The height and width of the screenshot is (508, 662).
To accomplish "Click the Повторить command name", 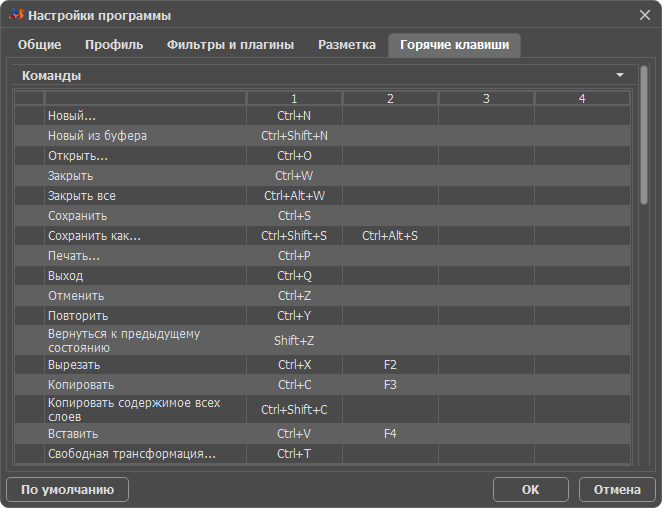I will 145,315.
